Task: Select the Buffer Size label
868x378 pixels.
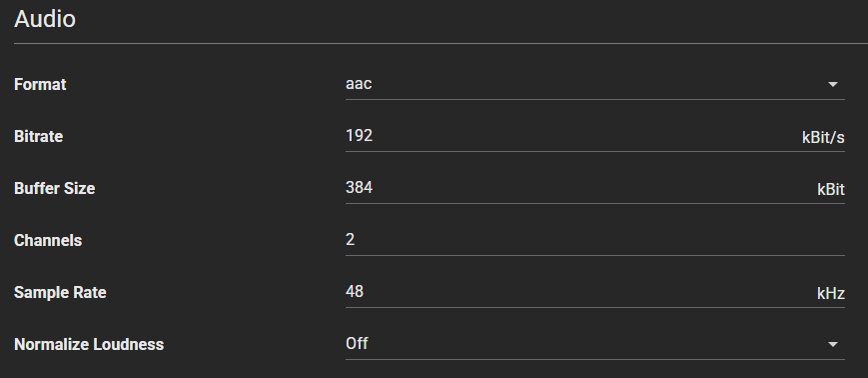Action: [54, 188]
